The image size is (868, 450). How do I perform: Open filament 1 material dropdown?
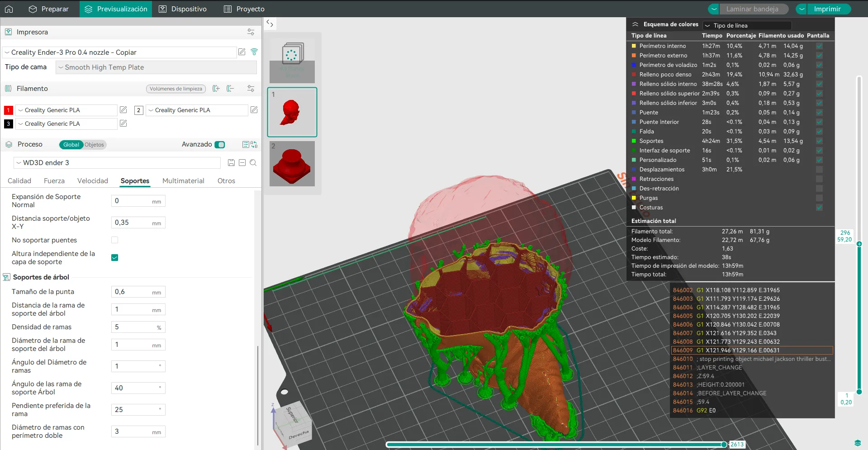66,110
